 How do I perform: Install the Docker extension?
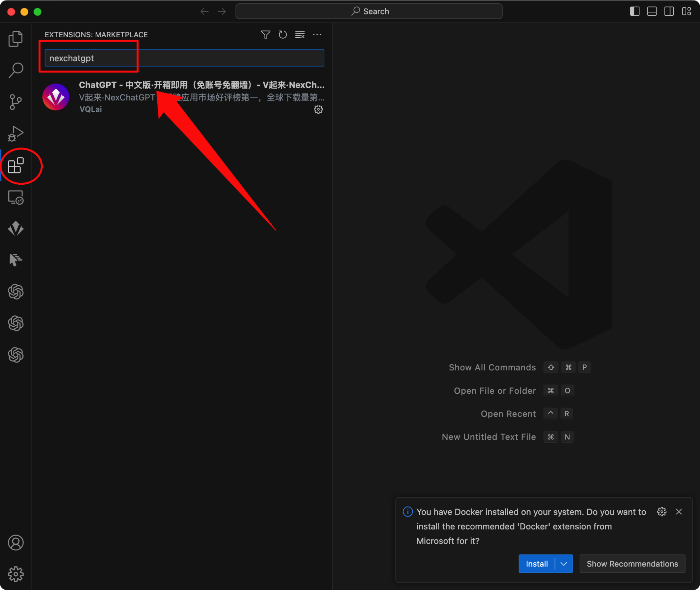point(537,564)
